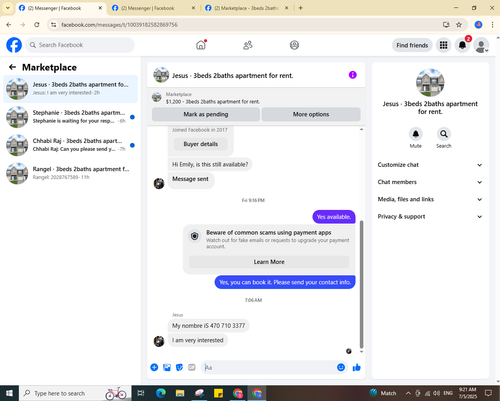Open Task View on the taskbar
500x401 pixels.
pyautogui.click(x=141, y=393)
